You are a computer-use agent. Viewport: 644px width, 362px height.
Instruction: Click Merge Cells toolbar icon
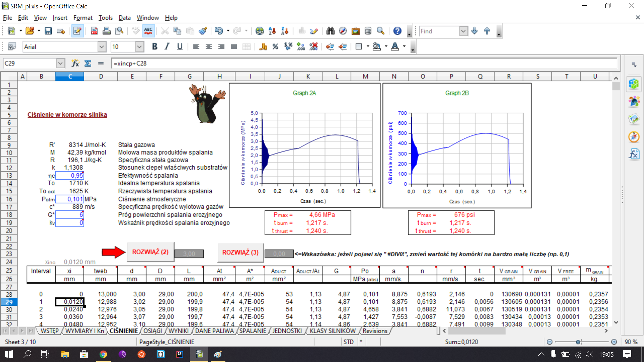point(247,47)
